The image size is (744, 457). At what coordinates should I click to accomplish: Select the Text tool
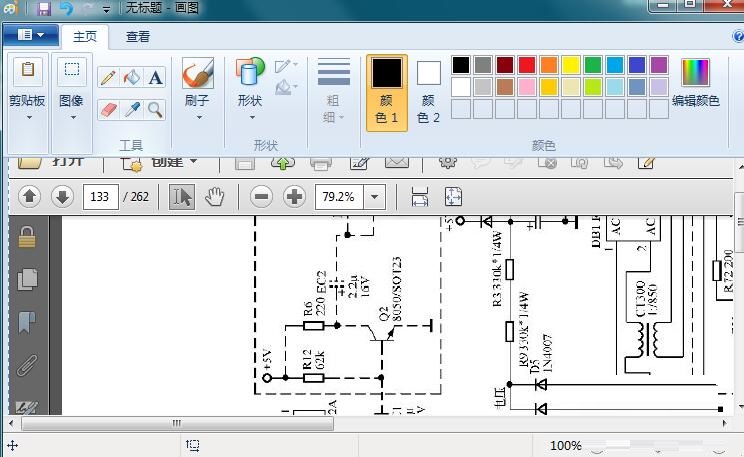tap(156, 78)
